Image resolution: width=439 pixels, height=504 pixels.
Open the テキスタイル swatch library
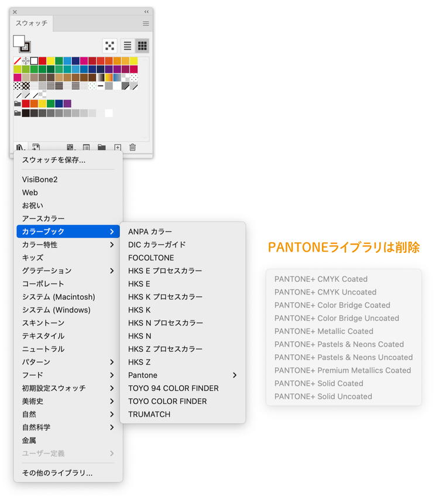[x=68, y=336]
